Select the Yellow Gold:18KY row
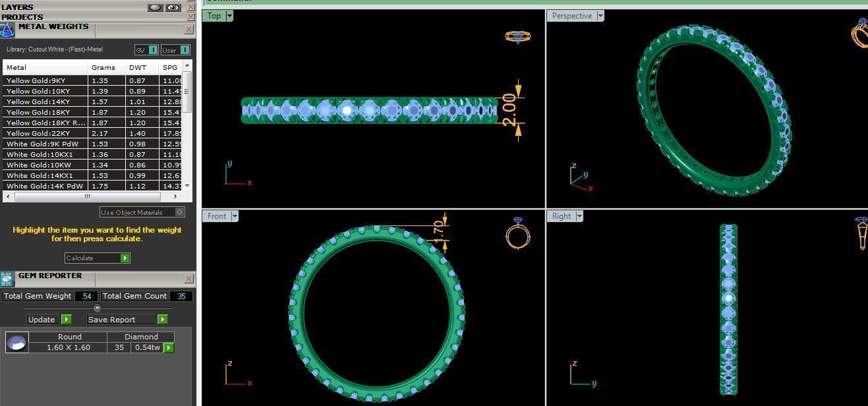Viewport: 868px width, 406px height. [x=93, y=112]
